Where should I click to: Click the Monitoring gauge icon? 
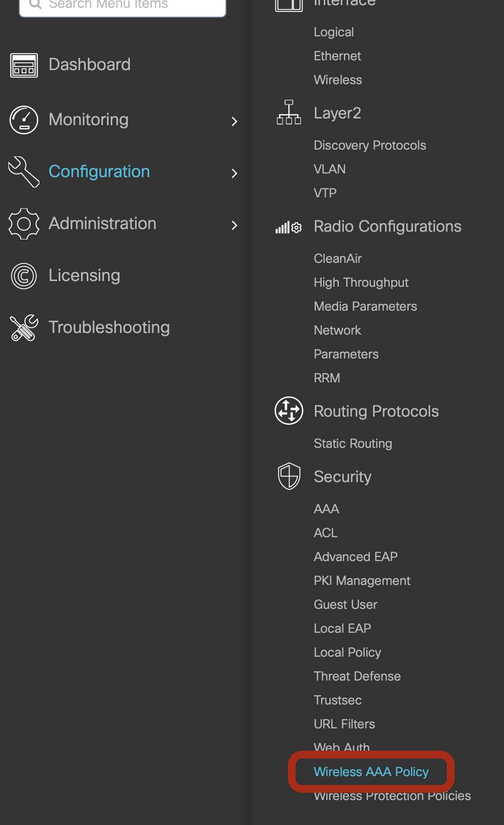(24, 120)
